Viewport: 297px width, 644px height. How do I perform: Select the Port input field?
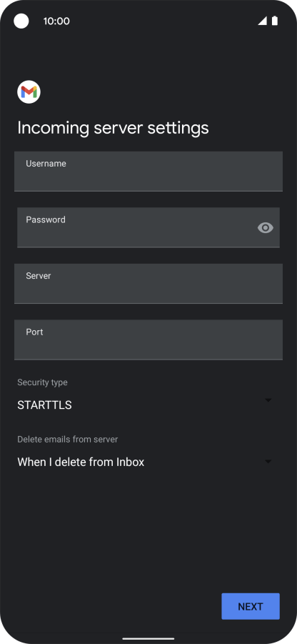(x=148, y=340)
